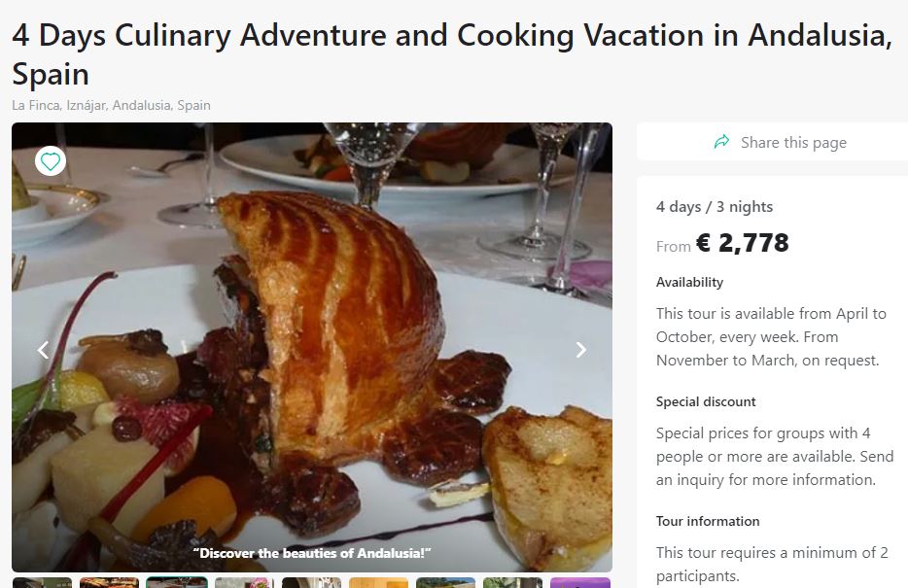Select the highlighted third gallery thumbnail
The width and height of the screenshot is (908, 588).
[x=176, y=583]
